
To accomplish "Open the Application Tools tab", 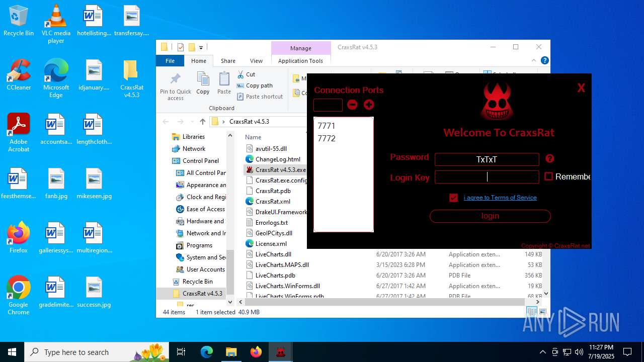I will (x=300, y=61).
